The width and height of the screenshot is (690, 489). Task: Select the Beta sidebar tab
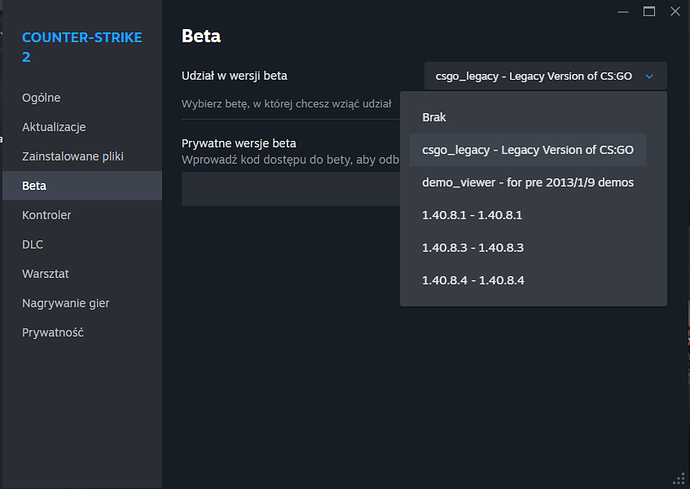pyautogui.click(x=82, y=186)
